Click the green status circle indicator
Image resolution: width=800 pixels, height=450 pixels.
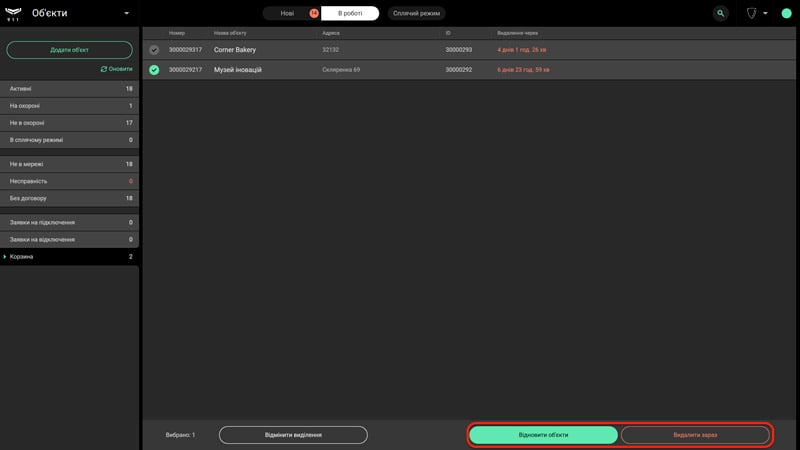pos(786,13)
